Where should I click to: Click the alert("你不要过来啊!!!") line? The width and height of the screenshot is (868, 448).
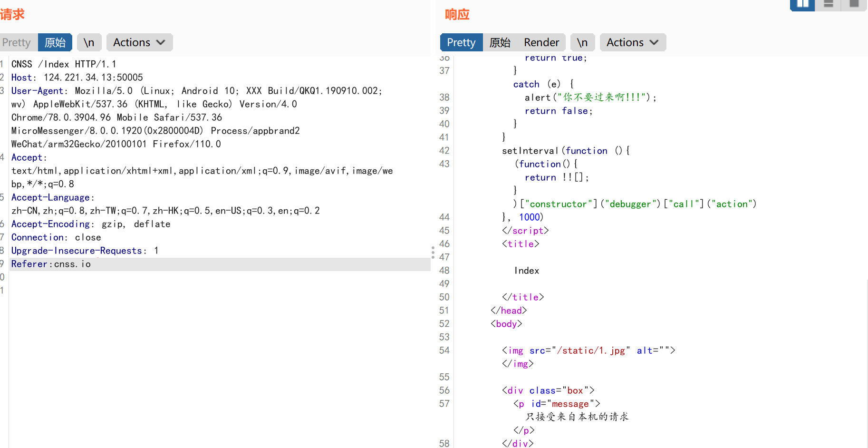pos(590,97)
